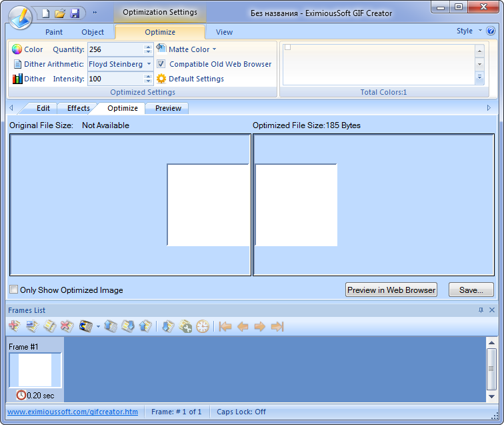Go to the first frame arrow
Viewport: 504px width, 425px height.
tap(225, 326)
